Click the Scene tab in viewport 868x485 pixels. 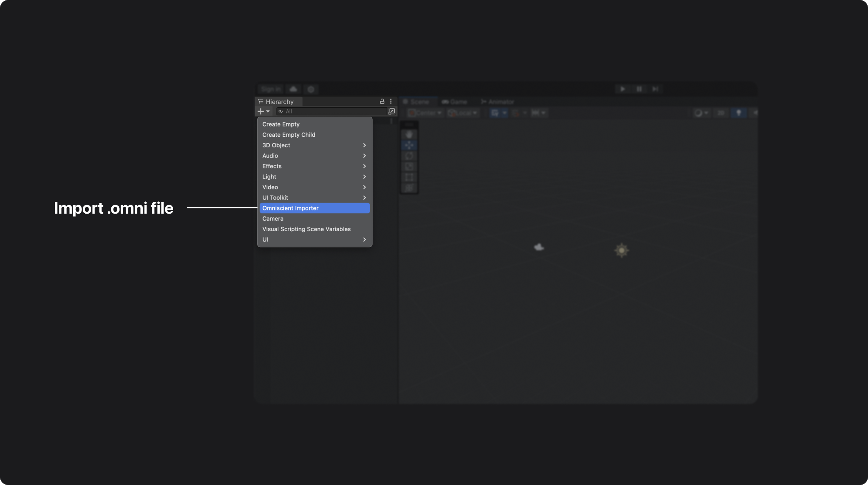pyautogui.click(x=417, y=101)
